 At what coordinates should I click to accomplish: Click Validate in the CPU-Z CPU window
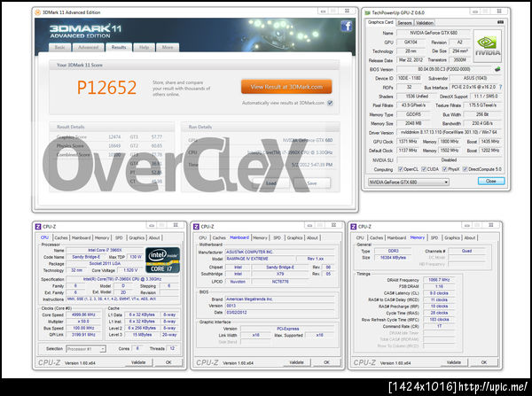tap(138, 362)
